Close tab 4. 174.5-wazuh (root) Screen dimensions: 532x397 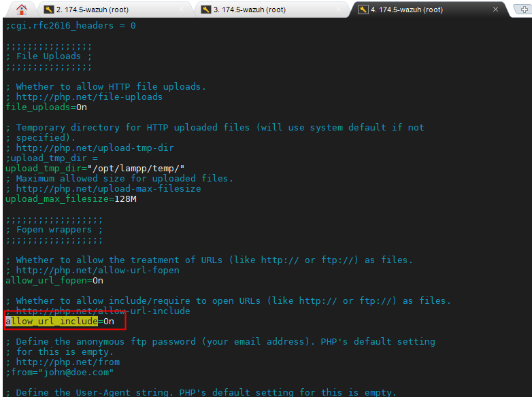pos(495,10)
